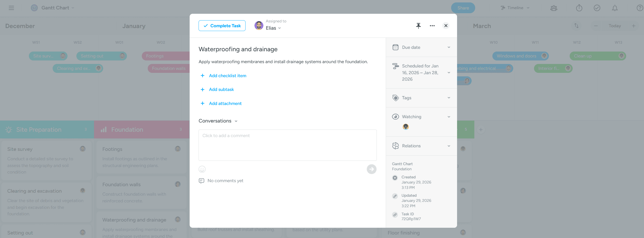Open the time tracking stopwatch icon

[x=579, y=8]
